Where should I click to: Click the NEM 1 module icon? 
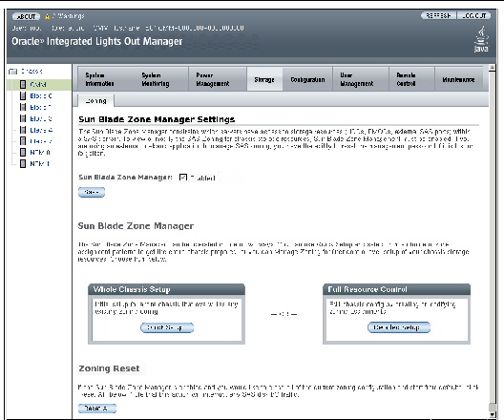click(x=23, y=163)
